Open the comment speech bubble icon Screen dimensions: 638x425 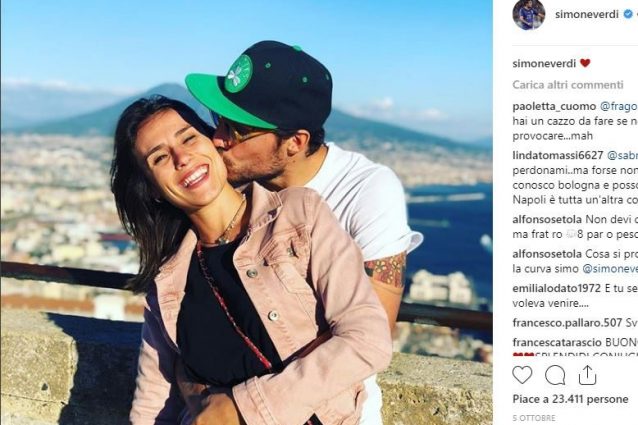coord(555,375)
